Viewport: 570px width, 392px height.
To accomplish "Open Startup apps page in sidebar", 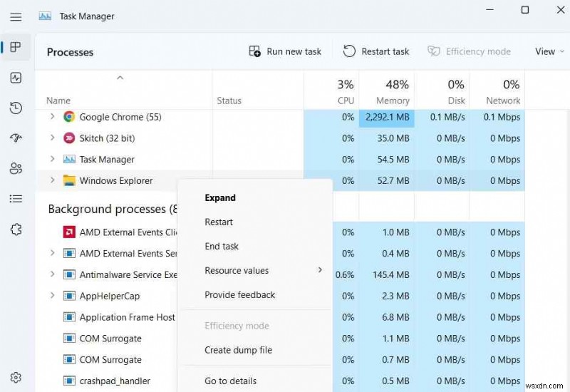I will click(16, 138).
